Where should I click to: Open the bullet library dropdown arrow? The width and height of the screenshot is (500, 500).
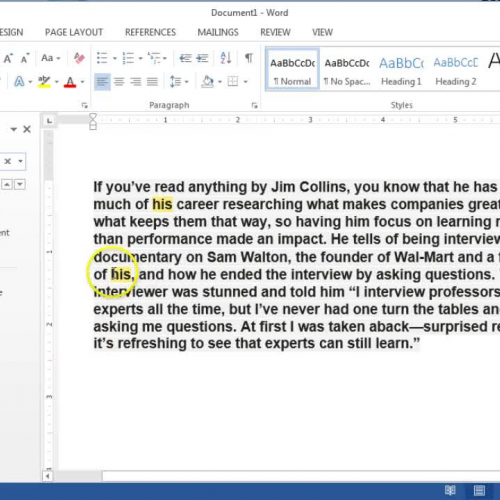115,59
